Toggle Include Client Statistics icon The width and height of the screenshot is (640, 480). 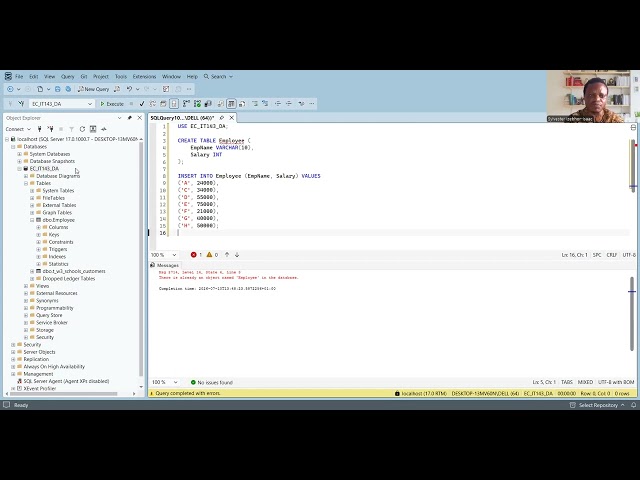(x=208, y=104)
